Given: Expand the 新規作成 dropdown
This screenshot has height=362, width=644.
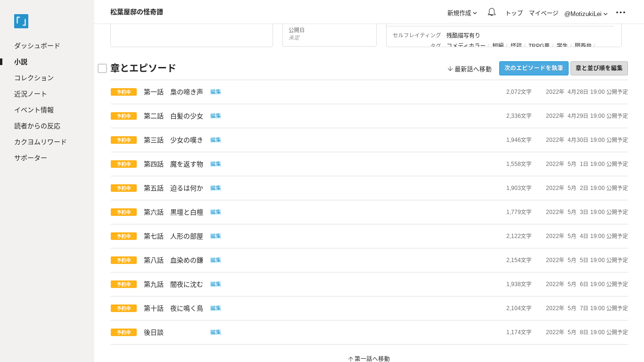Looking at the screenshot, I should [462, 13].
